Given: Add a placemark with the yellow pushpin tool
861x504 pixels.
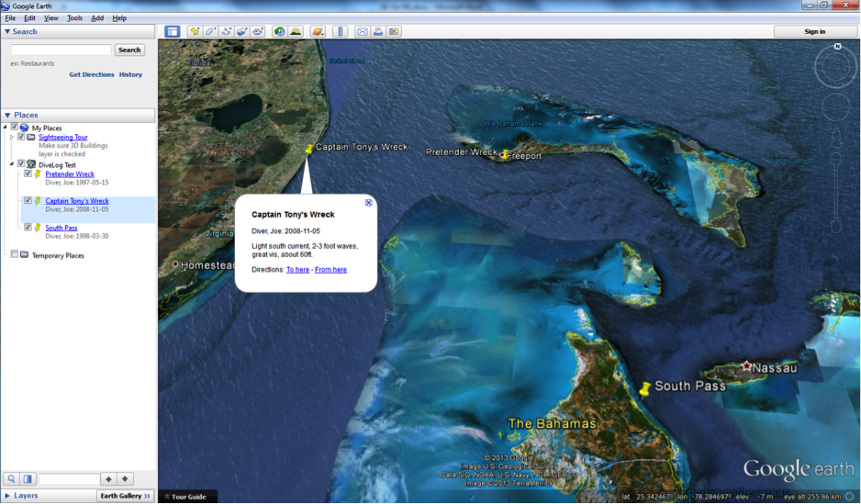Looking at the screenshot, I should pyautogui.click(x=195, y=31).
